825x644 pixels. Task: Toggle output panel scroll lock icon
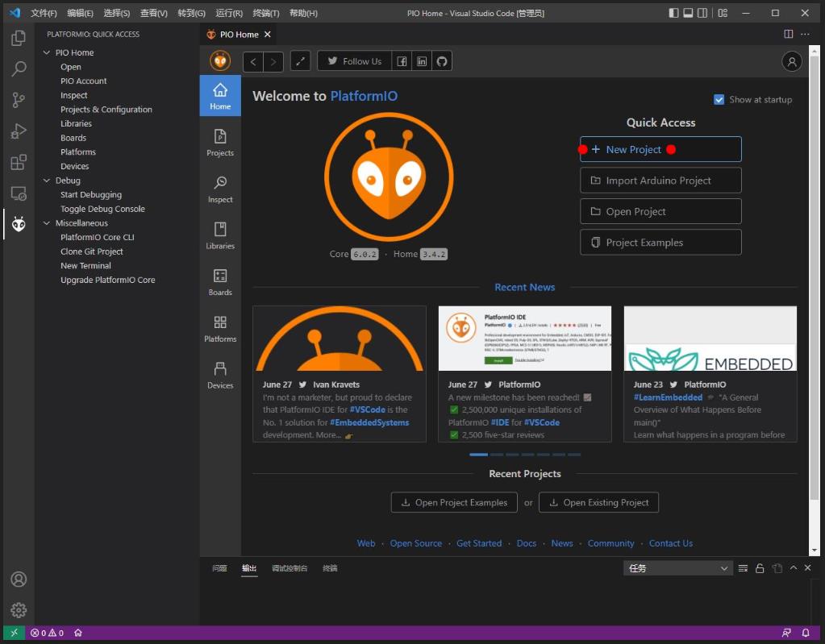(x=759, y=568)
